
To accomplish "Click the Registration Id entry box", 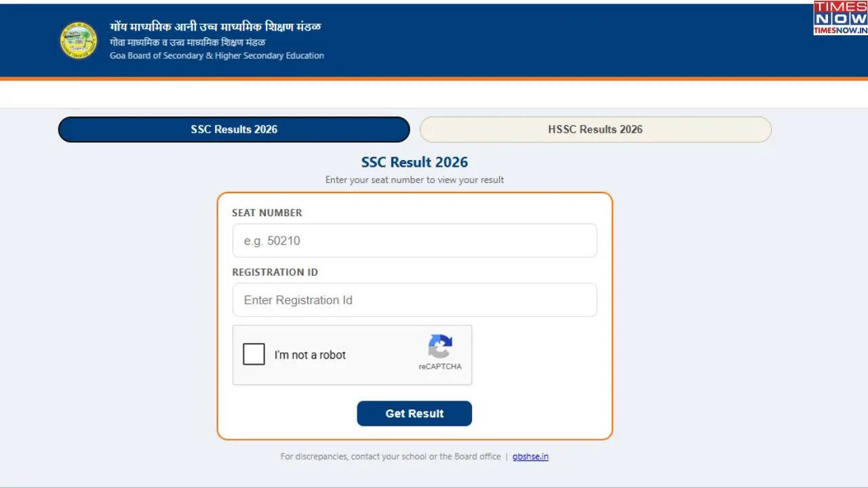I will pyautogui.click(x=414, y=300).
